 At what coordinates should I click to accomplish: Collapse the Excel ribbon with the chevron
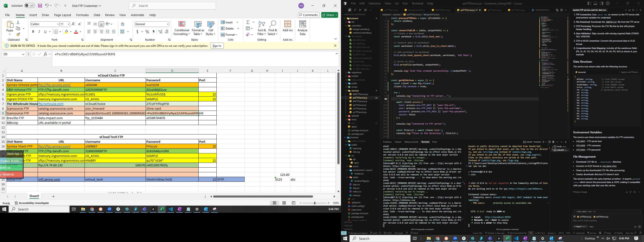click(x=335, y=39)
